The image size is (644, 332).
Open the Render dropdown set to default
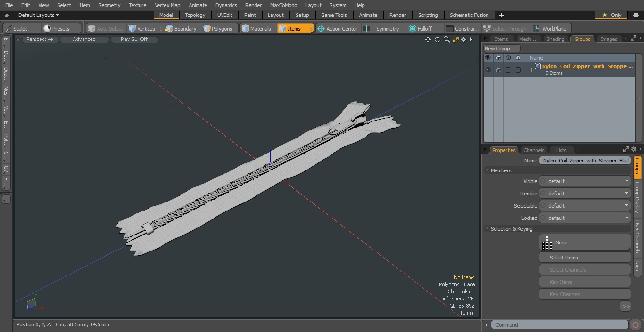[x=585, y=194]
